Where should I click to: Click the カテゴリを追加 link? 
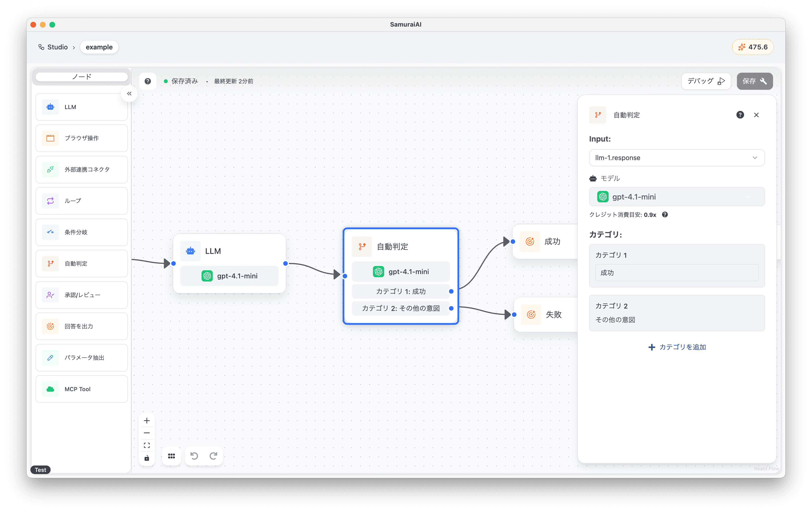click(677, 347)
